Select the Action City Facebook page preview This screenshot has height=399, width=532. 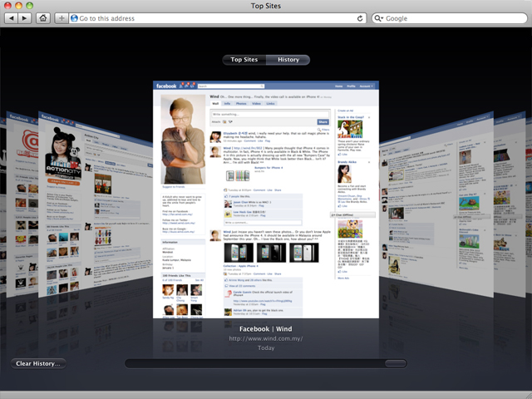pyautogui.click(x=95, y=206)
